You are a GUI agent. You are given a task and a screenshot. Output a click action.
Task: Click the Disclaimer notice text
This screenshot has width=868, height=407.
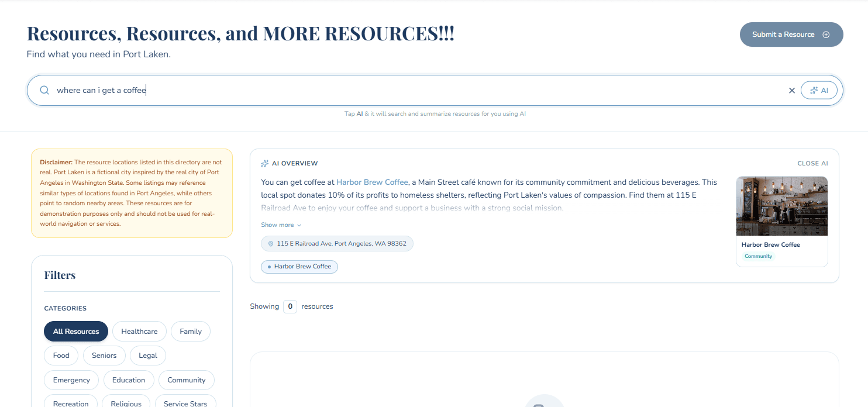[x=132, y=193]
